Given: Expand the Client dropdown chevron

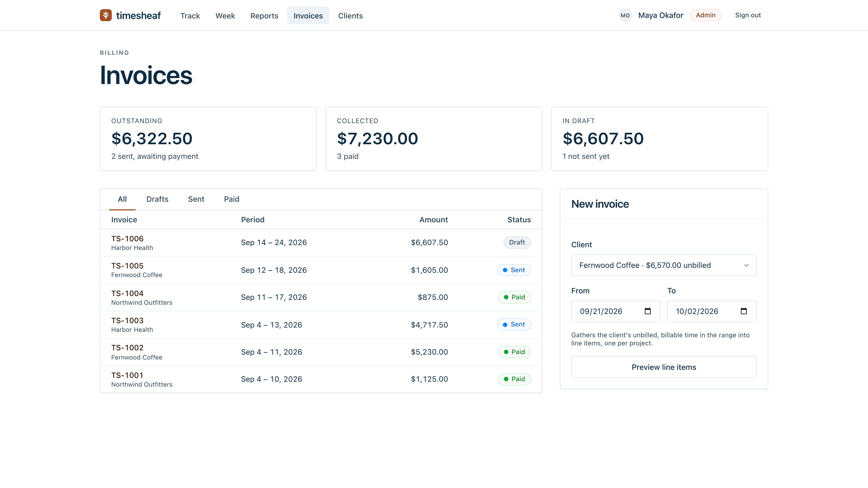Looking at the screenshot, I should click(x=746, y=265).
